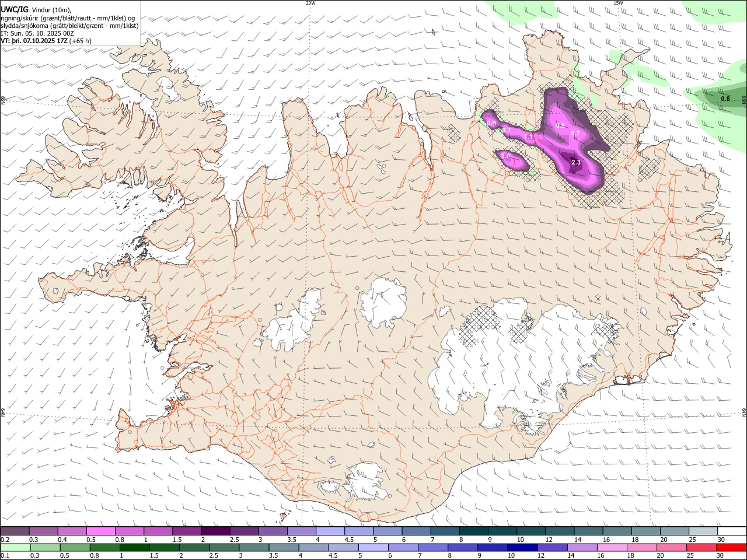This screenshot has width=747, height=560.
Task: Click the IT: Sun. 05. 10. 2025 00Z line
Action: pos(37,33)
